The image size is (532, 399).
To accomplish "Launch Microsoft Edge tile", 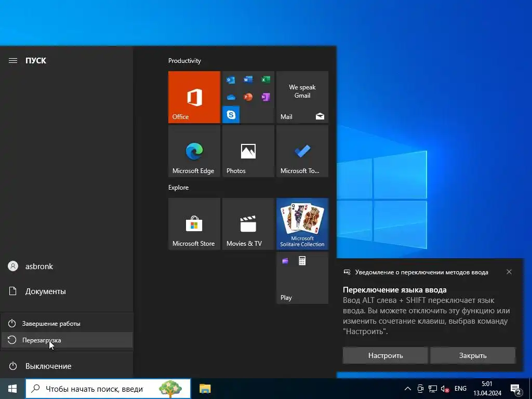I will 194,151.
